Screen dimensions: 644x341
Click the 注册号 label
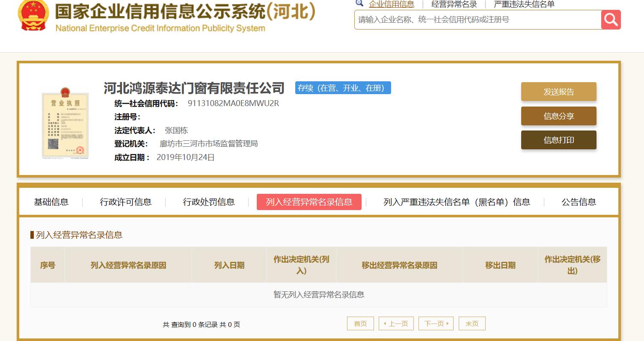click(127, 117)
